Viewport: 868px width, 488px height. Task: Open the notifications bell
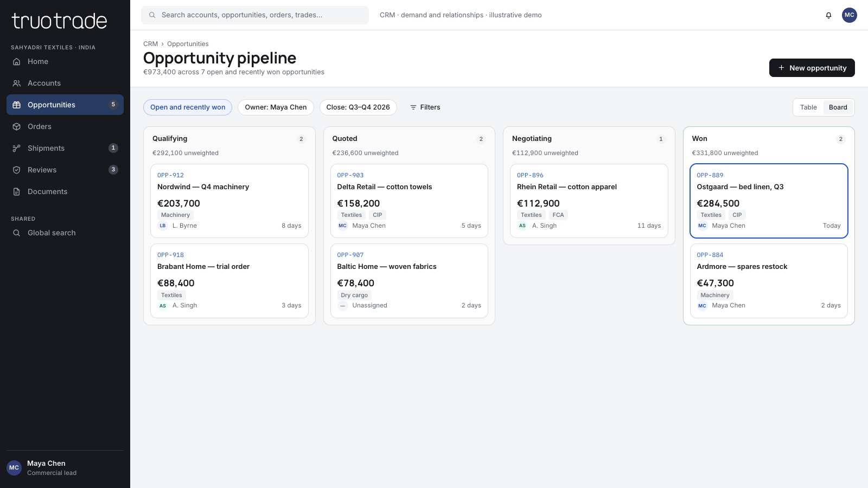click(828, 15)
